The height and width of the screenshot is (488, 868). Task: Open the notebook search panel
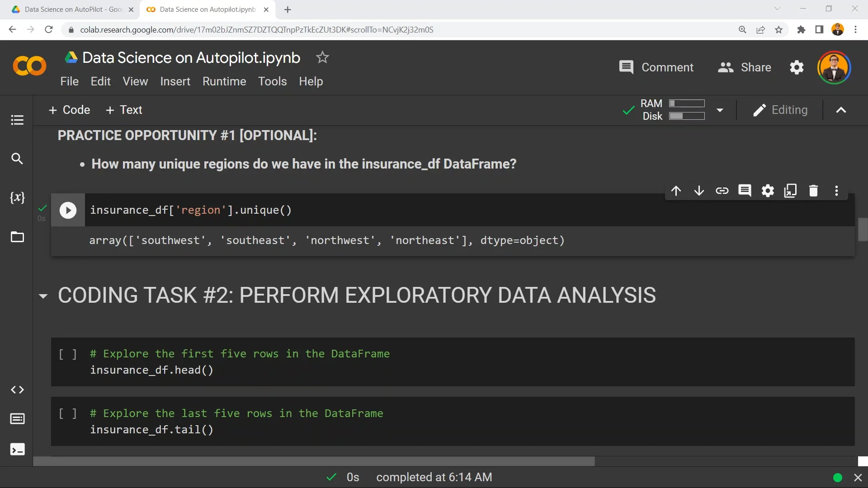(17, 159)
